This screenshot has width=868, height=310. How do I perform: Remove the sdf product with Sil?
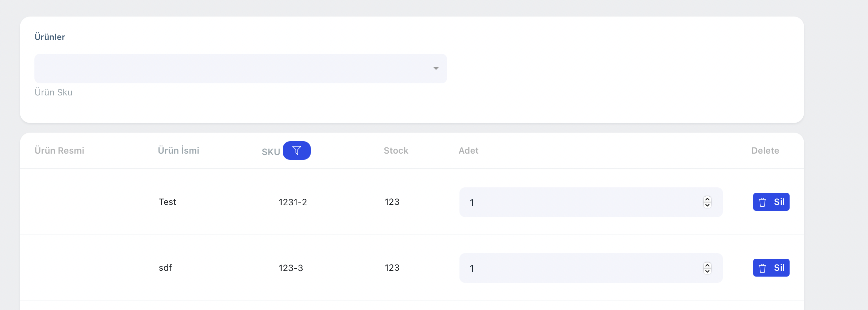click(771, 268)
